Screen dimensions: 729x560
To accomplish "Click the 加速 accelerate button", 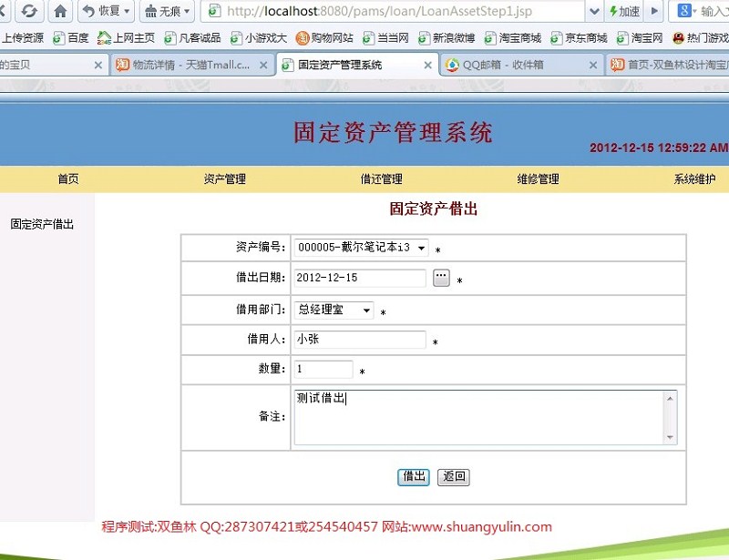I will [624, 11].
